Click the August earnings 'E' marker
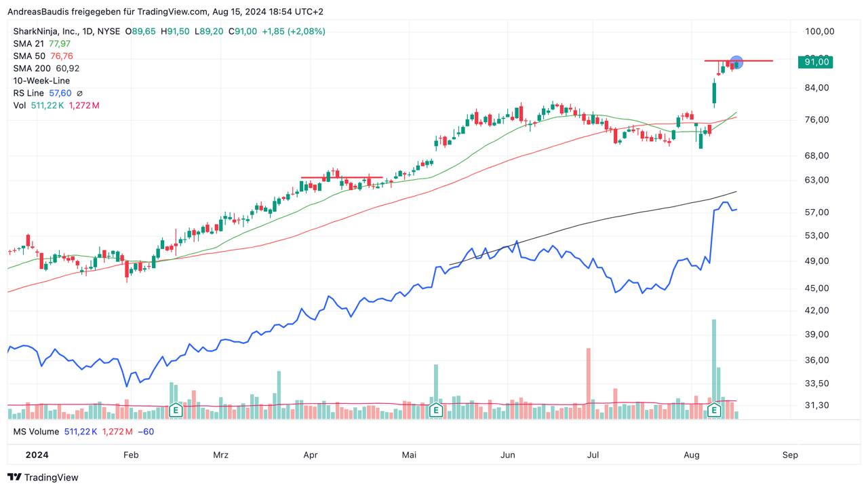868x490 pixels. tap(713, 410)
